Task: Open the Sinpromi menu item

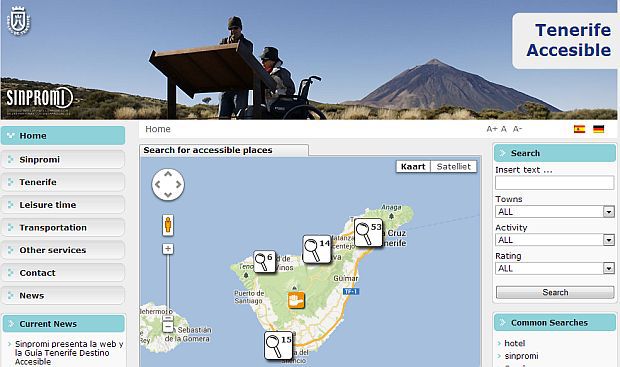Action: [63, 159]
